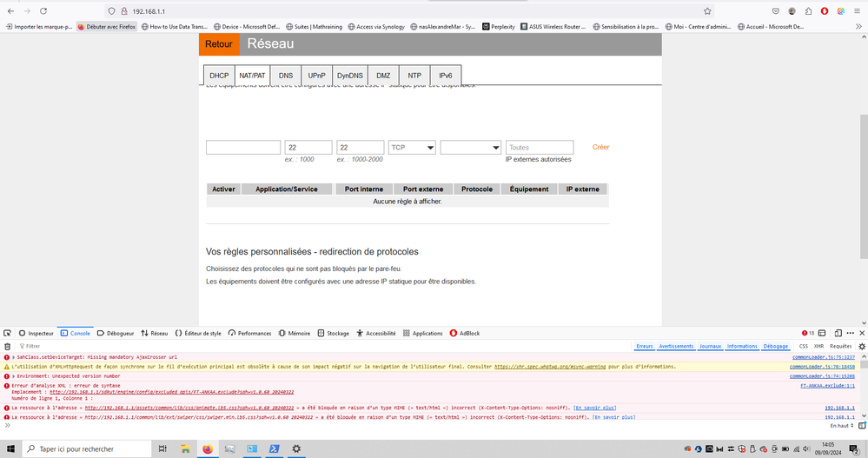The height and width of the screenshot is (458, 868).
Task: Toggle the Erreurs console filter
Action: click(x=644, y=346)
